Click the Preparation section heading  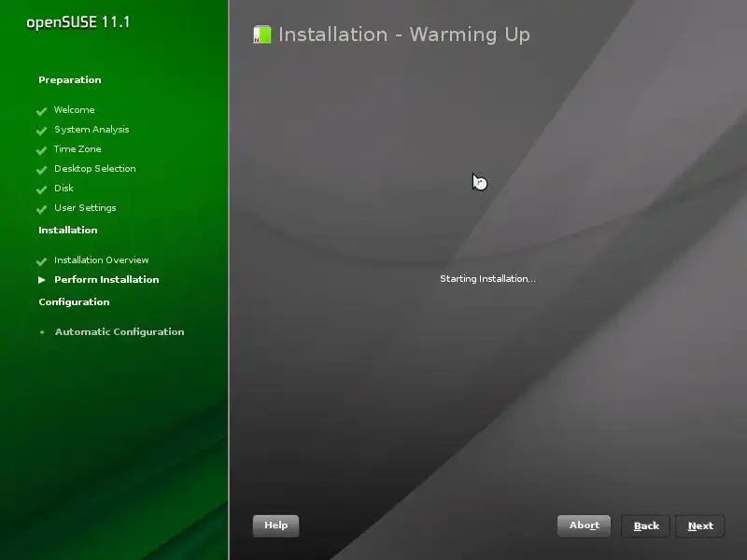(x=69, y=80)
